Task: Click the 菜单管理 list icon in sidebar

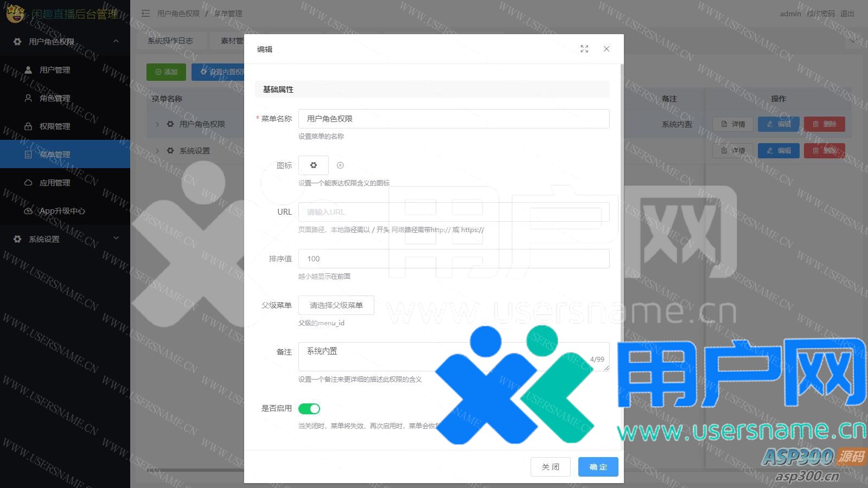Action: tap(28, 155)
